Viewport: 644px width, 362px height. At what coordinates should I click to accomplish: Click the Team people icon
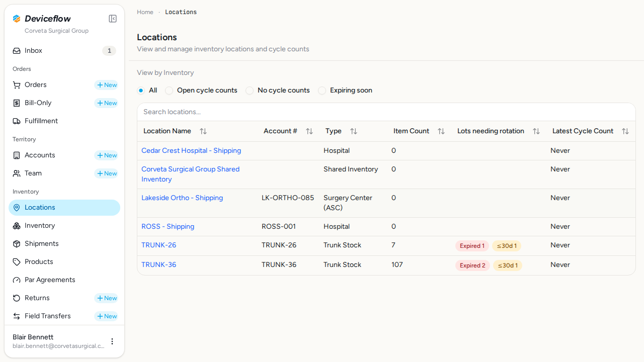point(17,173)
